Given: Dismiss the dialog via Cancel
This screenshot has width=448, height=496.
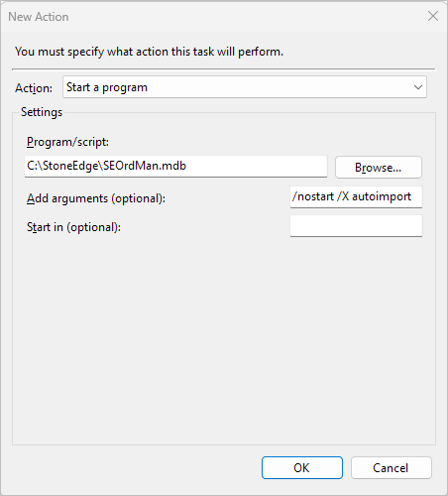Looking at the screenshot, I should point(392,467).
